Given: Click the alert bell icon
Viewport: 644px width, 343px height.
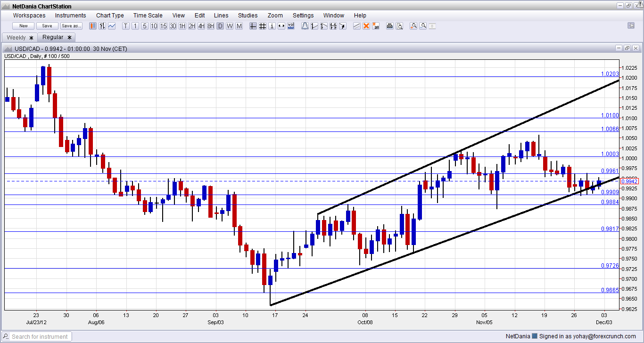Looking at the screenshot, I should 305,26.
